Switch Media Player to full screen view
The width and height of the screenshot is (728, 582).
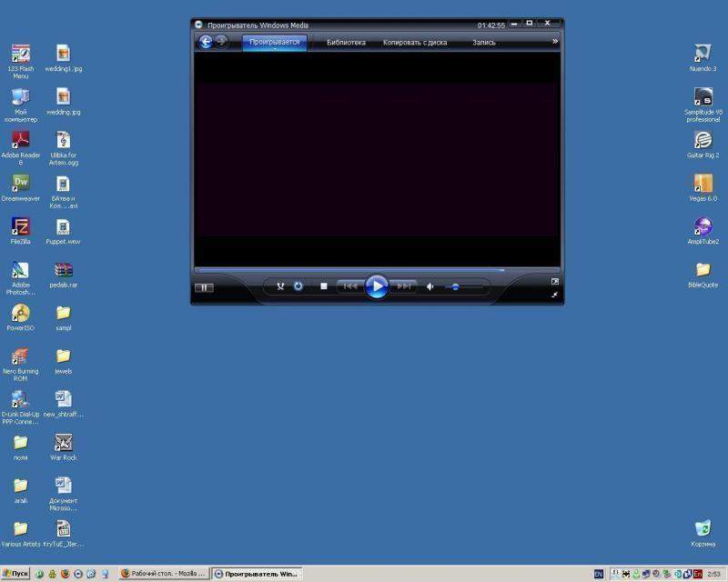pyautogui.click(x=554, y=281)
